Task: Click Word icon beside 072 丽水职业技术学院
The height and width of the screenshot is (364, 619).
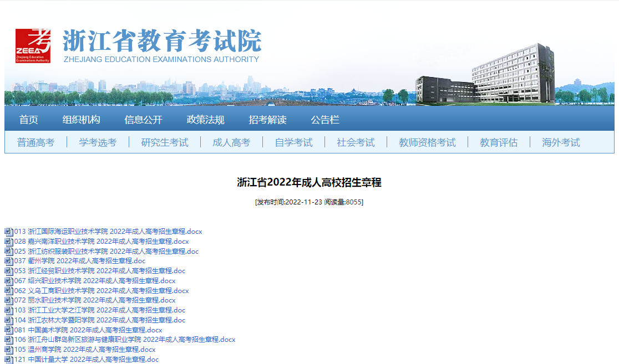Action: click(9, 300)
